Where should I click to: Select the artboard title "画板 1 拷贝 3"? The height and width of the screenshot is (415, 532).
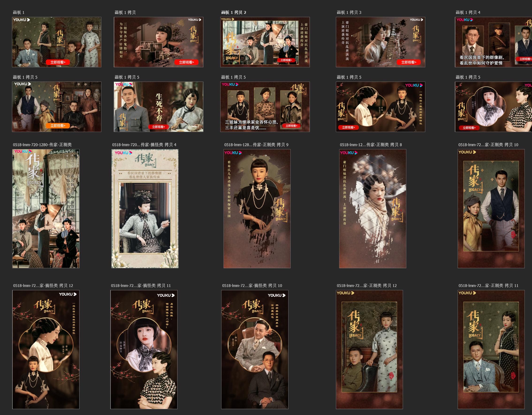pos(349,12)
